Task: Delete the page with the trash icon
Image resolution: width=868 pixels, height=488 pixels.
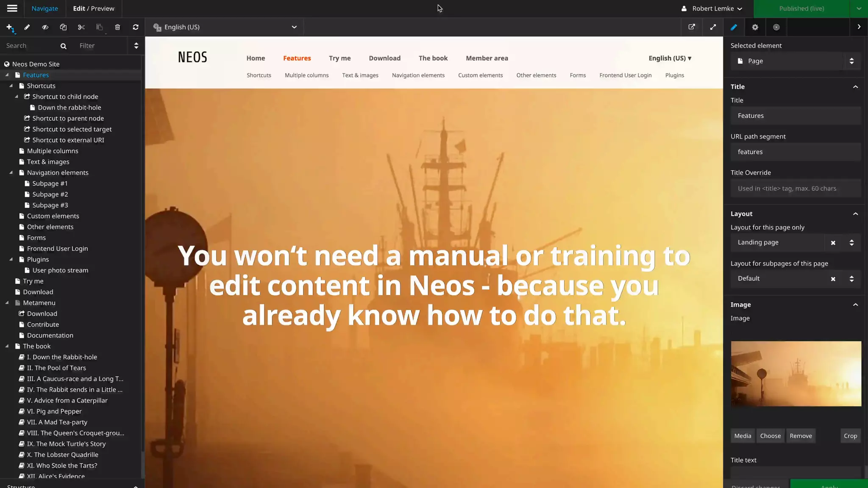Action: tap(117, 28)
